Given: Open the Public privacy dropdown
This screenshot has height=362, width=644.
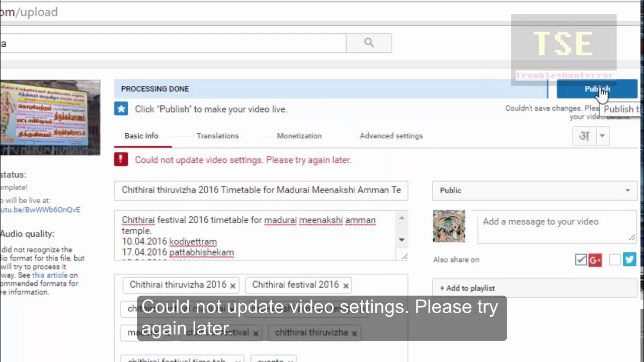Looking at the screenshot, I should click(535, 191).
